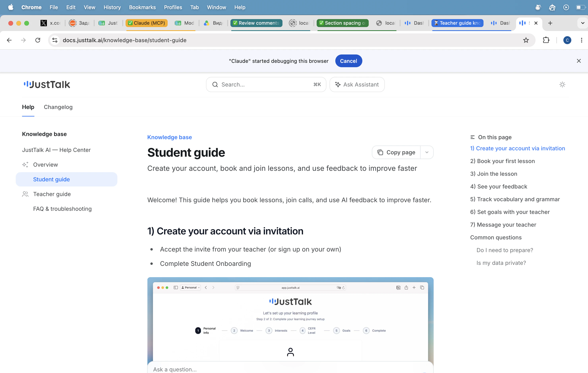
Task: Expand the tab search dropdown
Action: pyautogui.click(x=582, y=23)
